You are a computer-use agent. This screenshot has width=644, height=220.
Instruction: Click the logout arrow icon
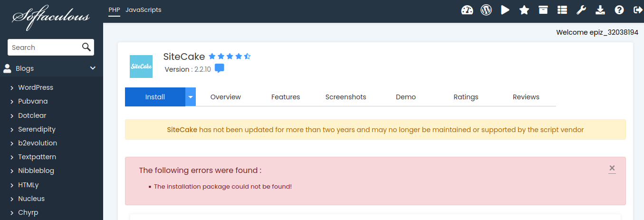638,10
